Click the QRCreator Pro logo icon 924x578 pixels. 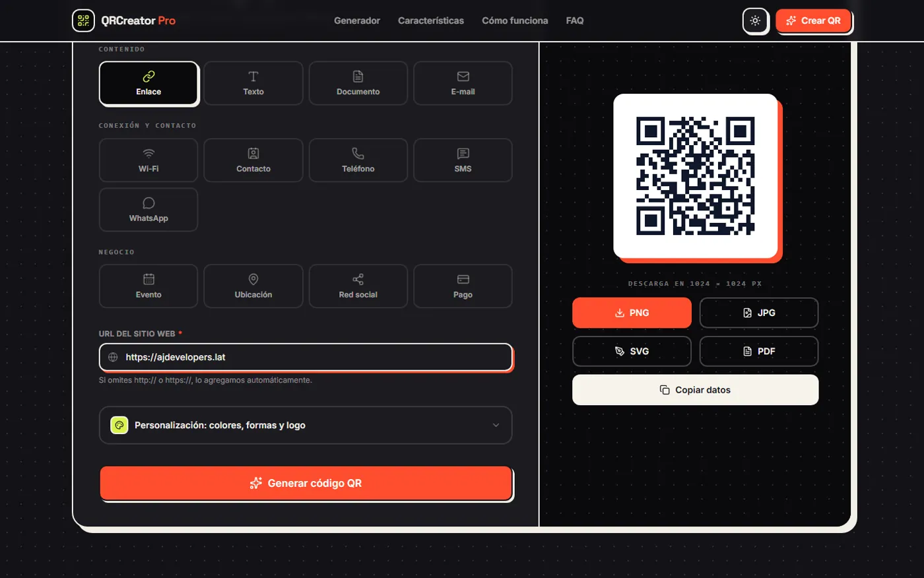tap(83, 20)
